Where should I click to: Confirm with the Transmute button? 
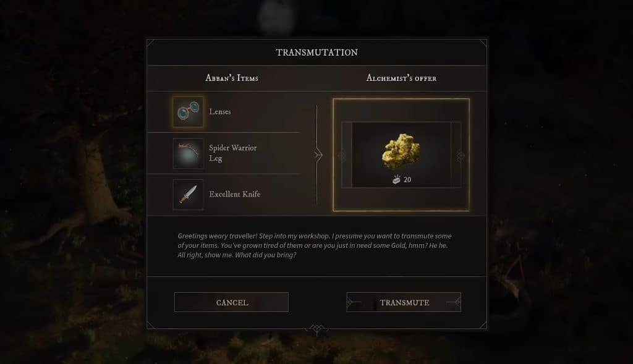pyautogui.click(x=404, y=302)
